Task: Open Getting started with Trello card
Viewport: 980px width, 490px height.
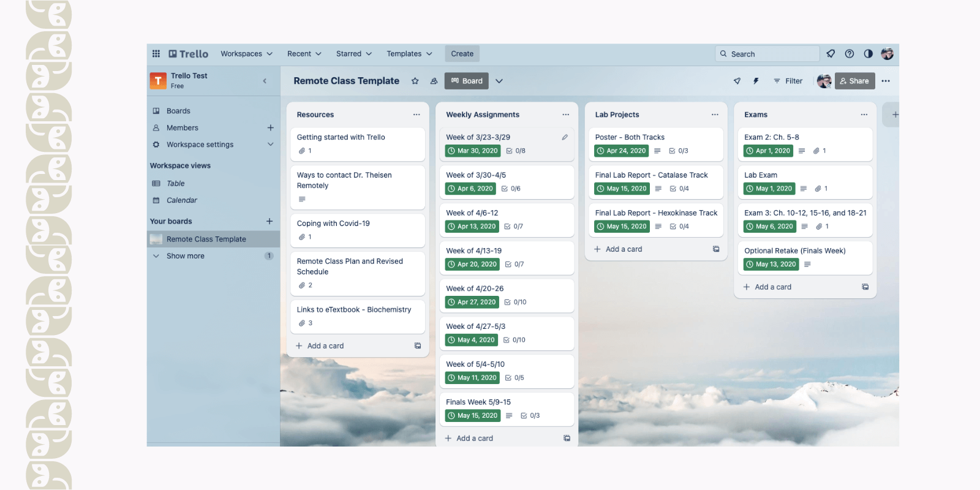Action: (358, 144)
